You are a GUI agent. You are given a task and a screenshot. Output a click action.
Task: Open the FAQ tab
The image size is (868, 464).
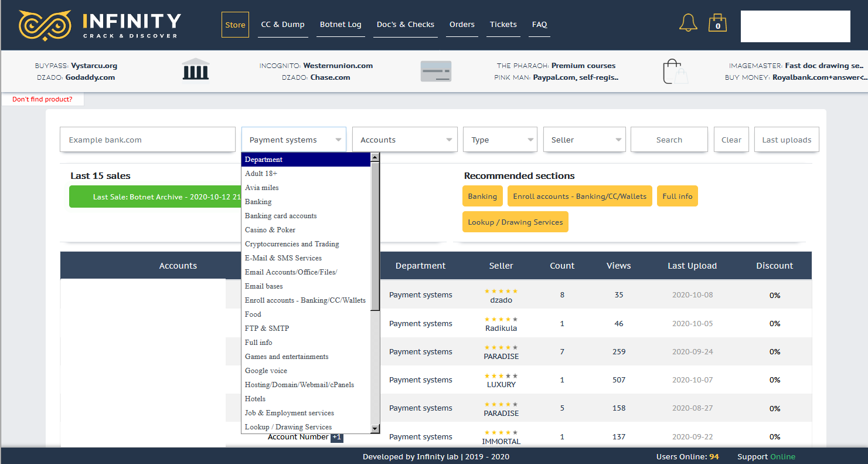(x=539, y=25)
